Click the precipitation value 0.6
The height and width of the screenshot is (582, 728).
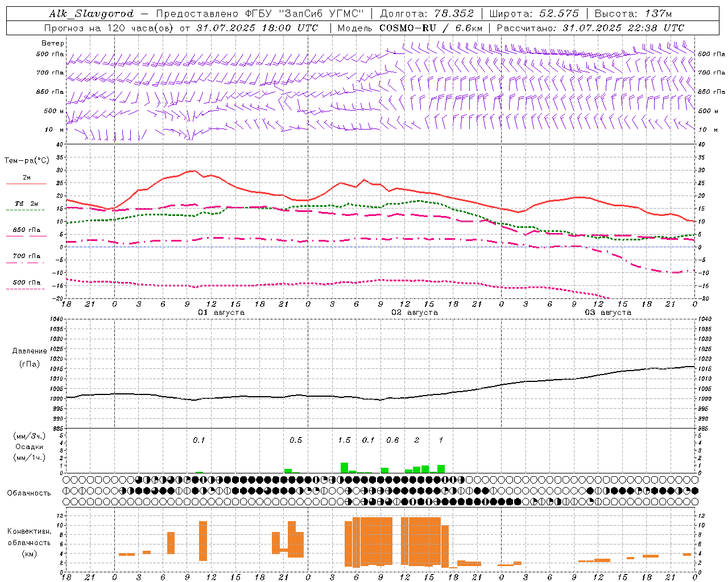[392, 440]
